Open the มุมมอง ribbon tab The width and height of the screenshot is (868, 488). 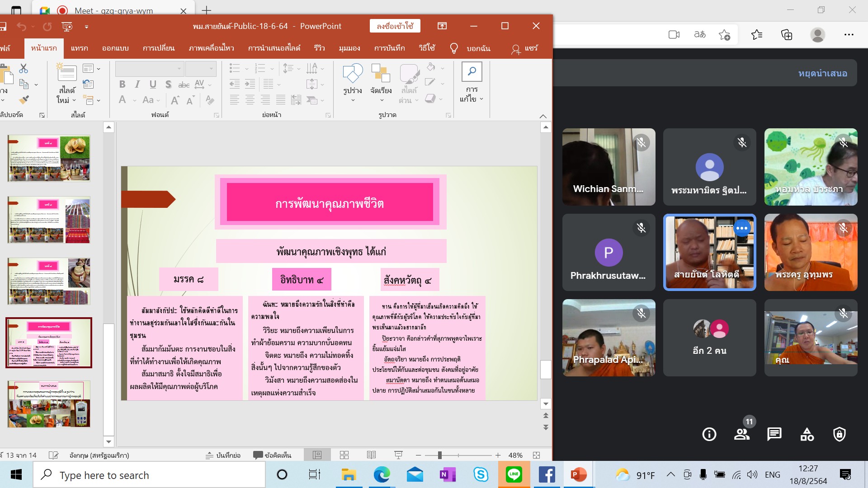(349, 48)
